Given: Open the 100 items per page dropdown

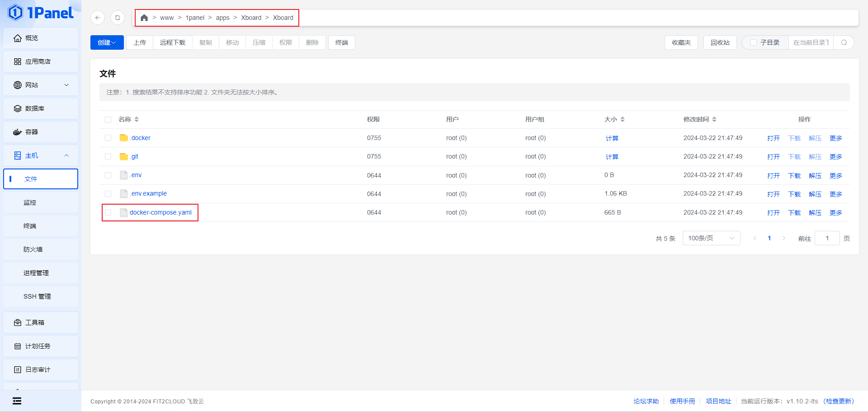Looking at the screenshot, I should pyautogui.click(x=711, y=238).
